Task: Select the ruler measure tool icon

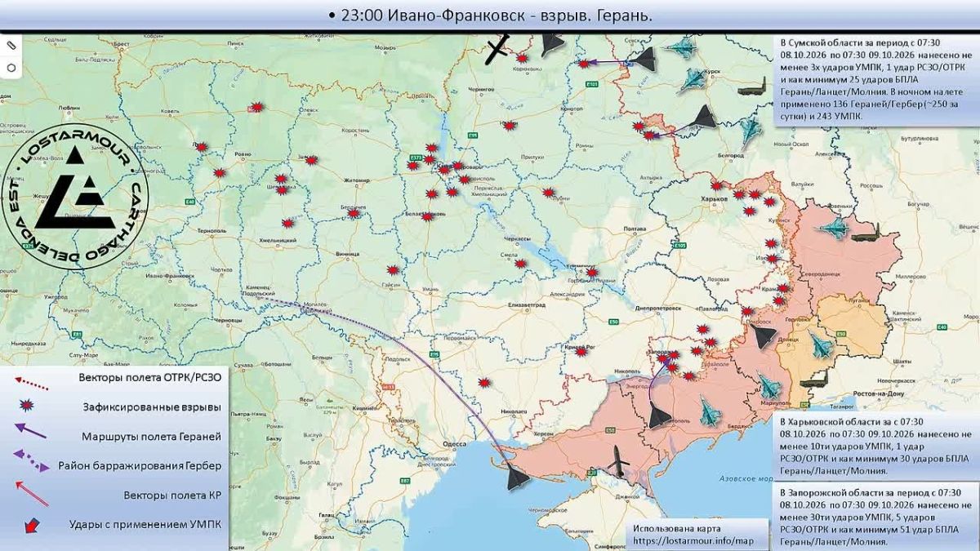Action: click(11, 44)
